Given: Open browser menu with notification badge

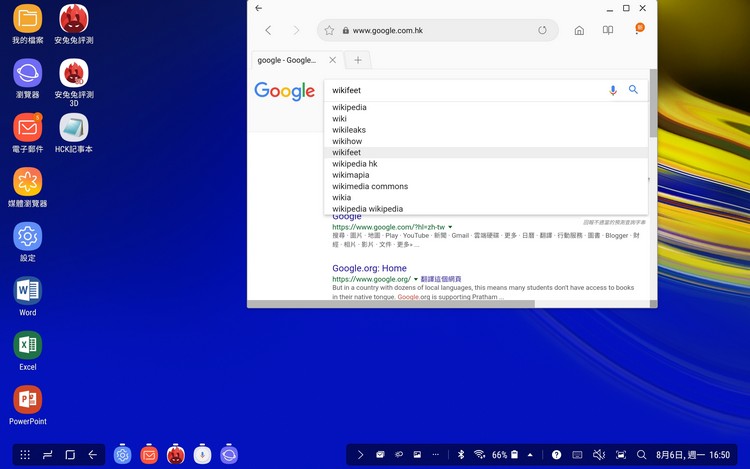Looking at the screenshot, I should pos(639,29).
